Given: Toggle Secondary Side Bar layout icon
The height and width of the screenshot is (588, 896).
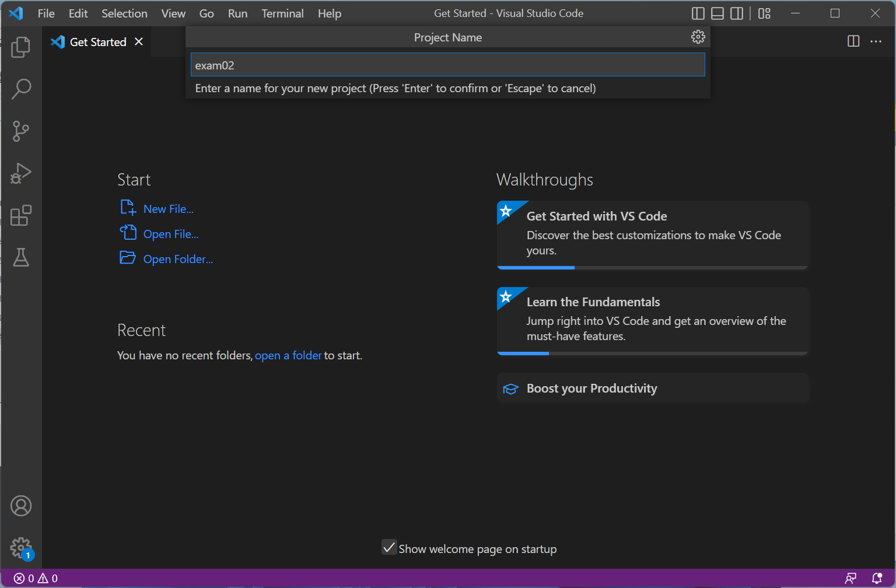Looking at the screenshot, I should 737,13.
